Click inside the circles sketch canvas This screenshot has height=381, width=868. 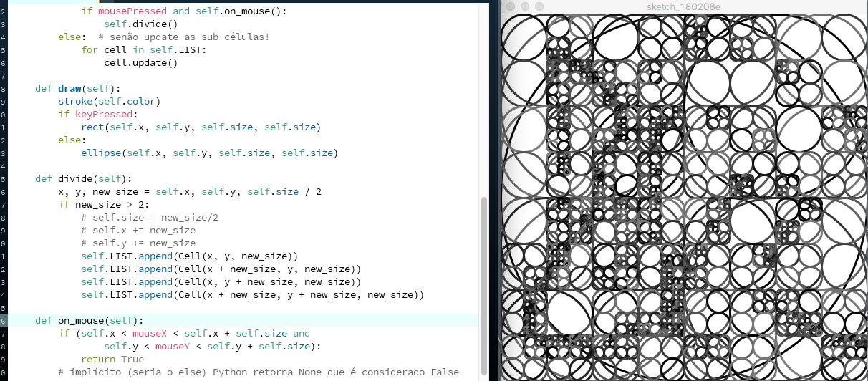tap(684, 198)
